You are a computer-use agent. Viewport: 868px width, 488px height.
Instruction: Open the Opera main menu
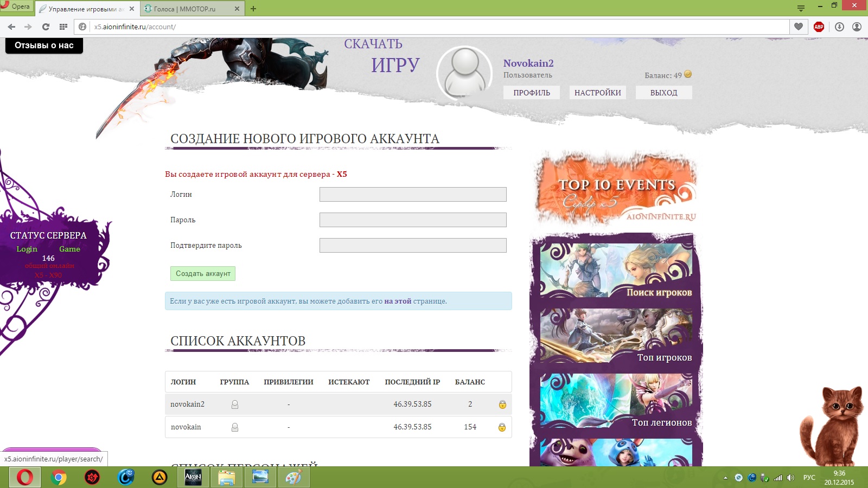pos(16,7)
